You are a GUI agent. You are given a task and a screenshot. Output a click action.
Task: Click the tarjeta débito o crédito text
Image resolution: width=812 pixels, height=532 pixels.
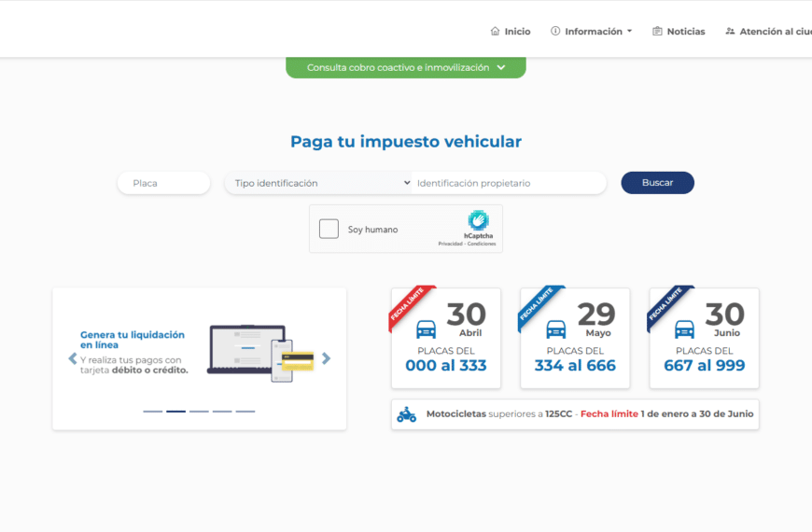click(134, 370)
